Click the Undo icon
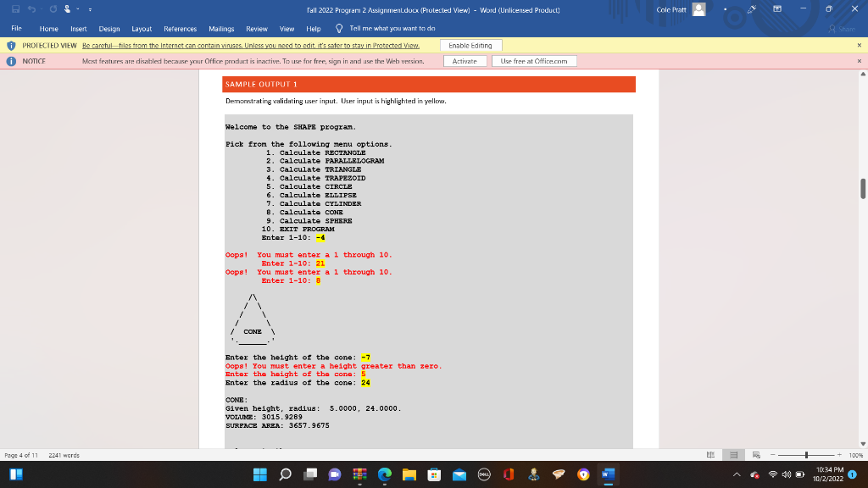Screen dimensions: 868x488 coord(31,8)
